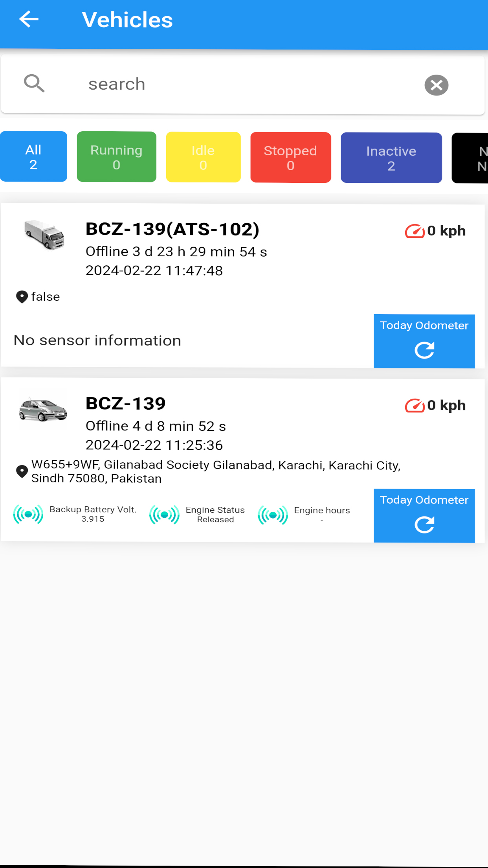The width and height of the screenshot is (488, 868).
Task: Show Stopped vehicles filter
Action: coord(290,158)
